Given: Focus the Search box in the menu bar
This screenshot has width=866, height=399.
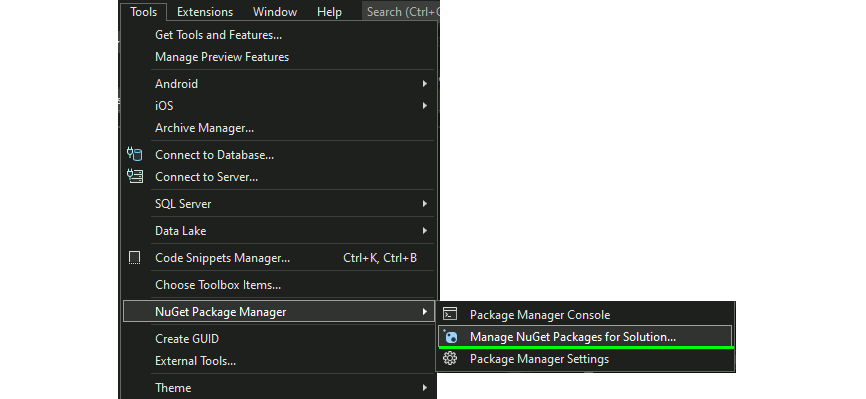Looking at the screenshot, I should 401,12.
